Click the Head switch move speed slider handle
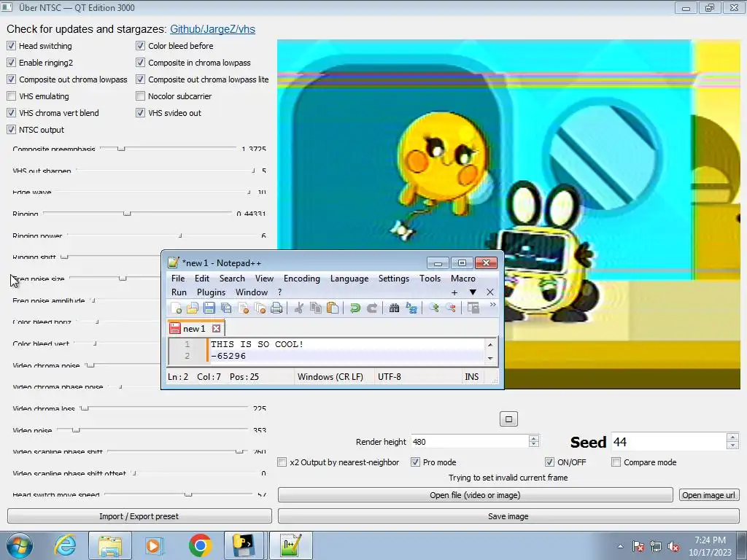The width and height of the screenshot is (747, 560). [188, 494]
